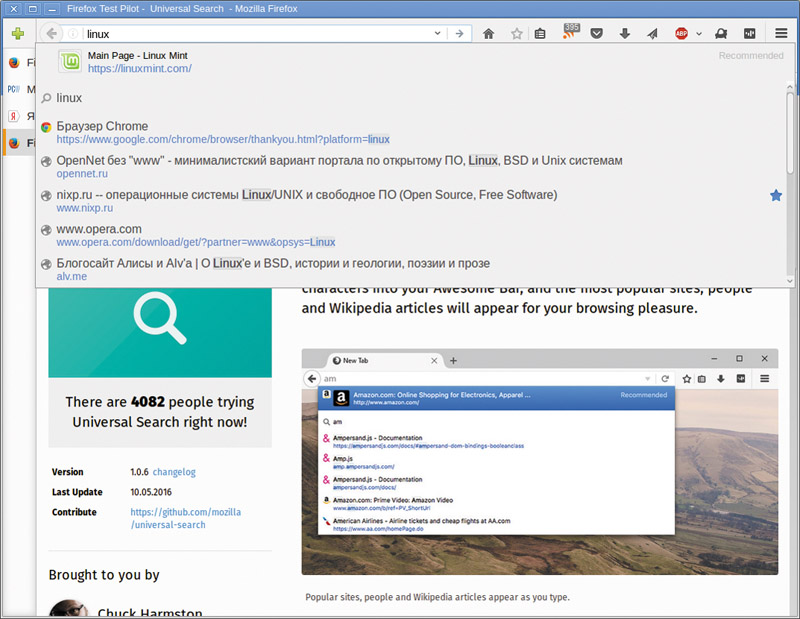Select the 'Браузер Chrome' result title
The image size is (800, 619).
point(102,126)
